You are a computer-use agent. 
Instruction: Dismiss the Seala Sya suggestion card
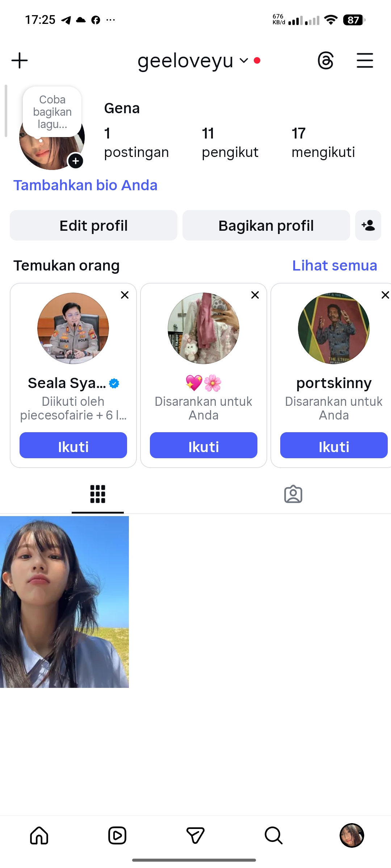click(125, 295)
